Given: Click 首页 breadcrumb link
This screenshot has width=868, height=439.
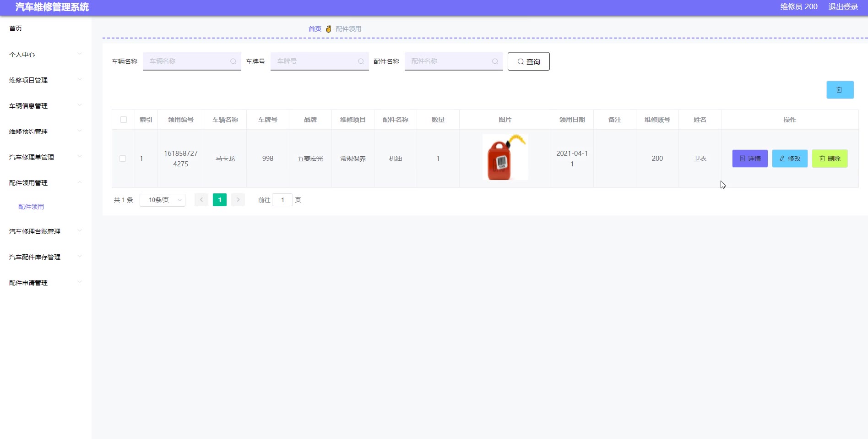Looking at the screenshot, I should [315, 29].
